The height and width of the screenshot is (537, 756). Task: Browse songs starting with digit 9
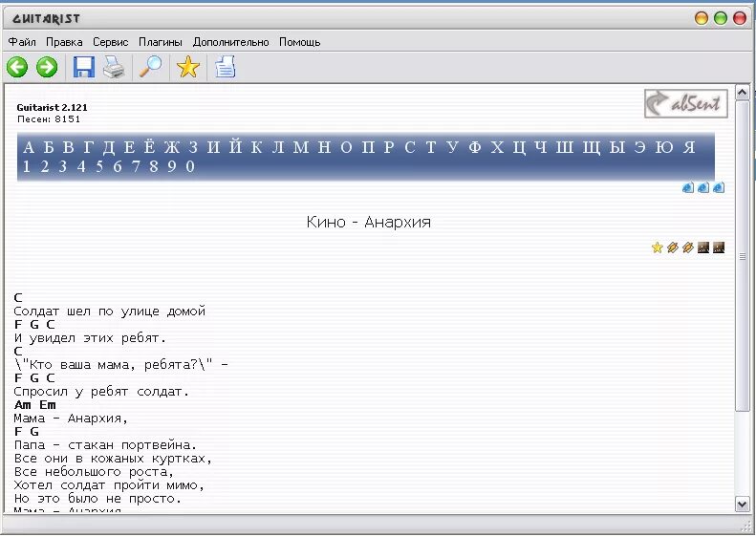click(172, 167)
